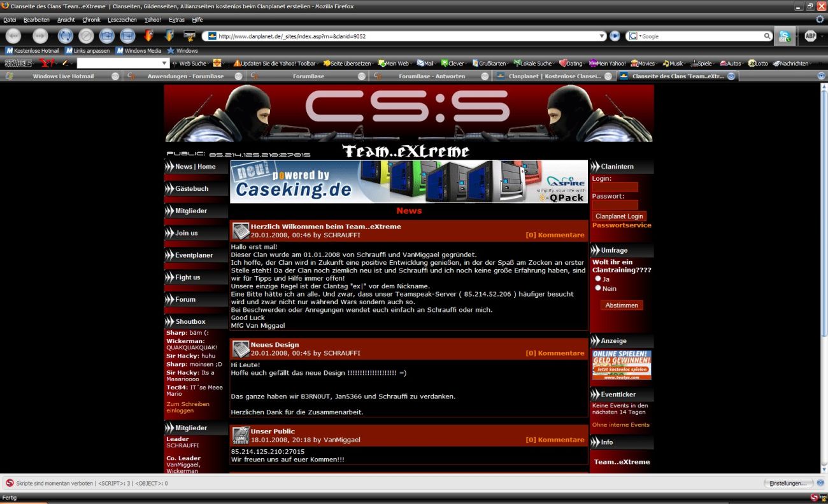Click the Forward navigation arrow
The image size is (828, 504).
[40, 36]
